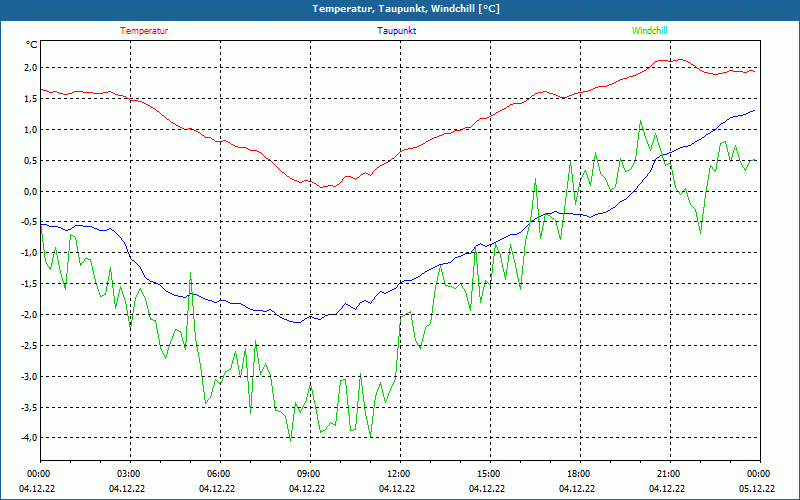Click the Temperatur curve's minimum near 09:20
This screenshot has height=500, width=800.
tap(321, 187)
